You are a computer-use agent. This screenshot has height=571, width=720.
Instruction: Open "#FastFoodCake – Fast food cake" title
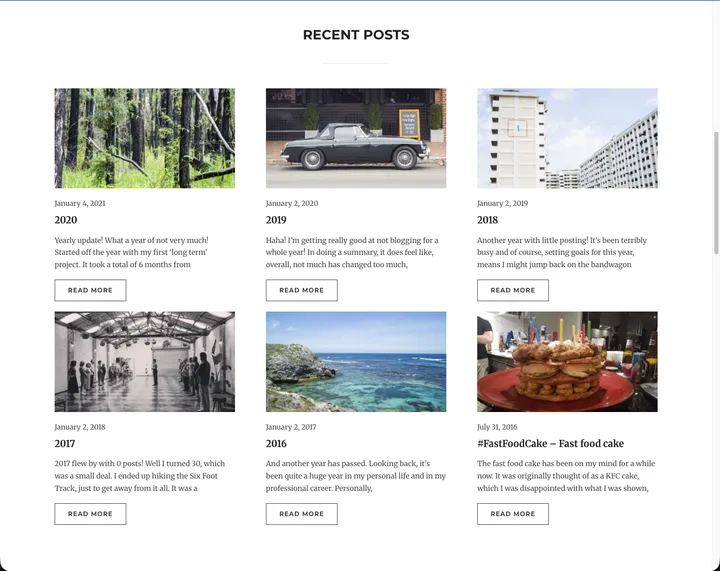pos(550,444)
